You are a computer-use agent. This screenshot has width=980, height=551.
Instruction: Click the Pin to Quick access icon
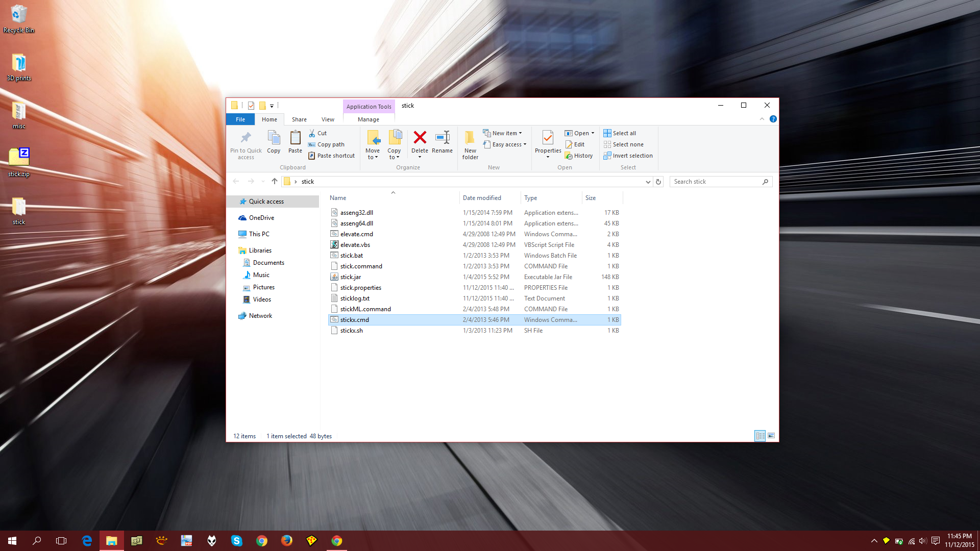pyautogui.click(x=246, y=145)
